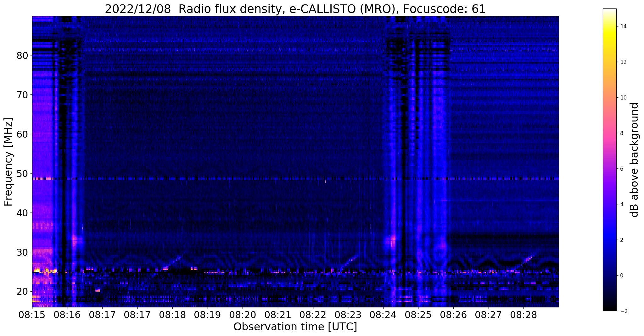Select the 08:21 time tick label

pyautogui.click(x=278, y=315)
